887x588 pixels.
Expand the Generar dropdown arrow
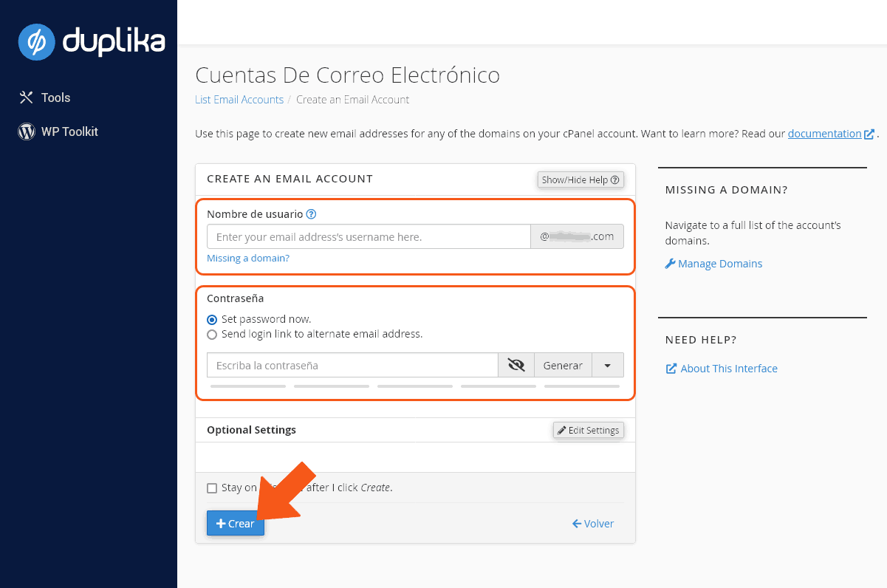[607, 365]
